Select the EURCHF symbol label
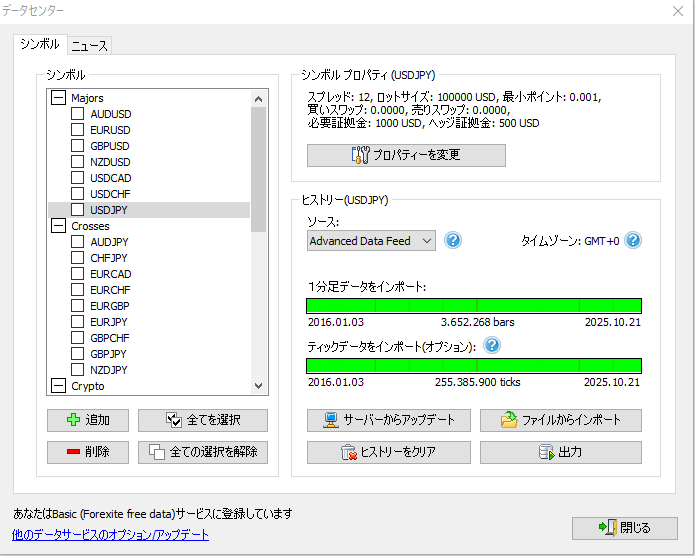The image size is (695, 556). 110,290
